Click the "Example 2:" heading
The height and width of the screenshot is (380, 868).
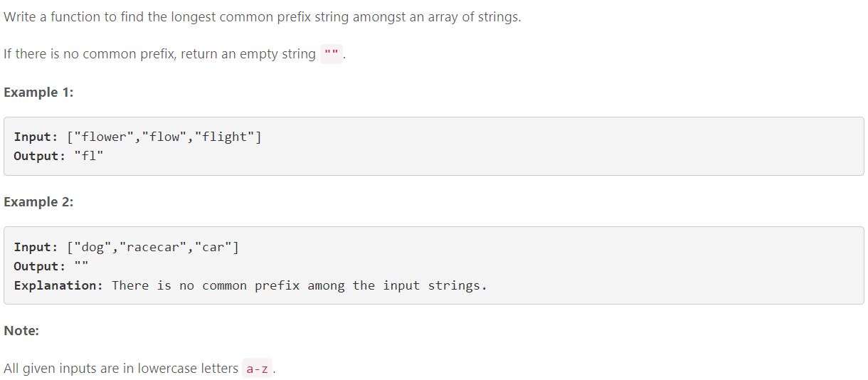38,202
